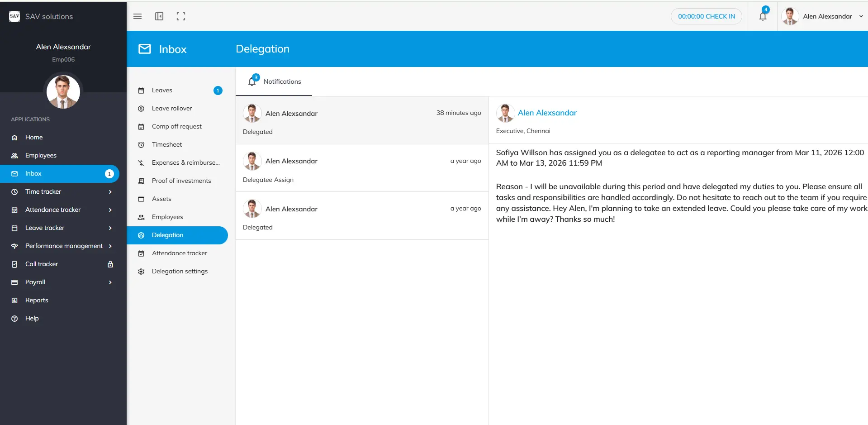The height and width of the screenshot is (425, 868).
Task: Expand Performance management submenu
Action: 110,246
